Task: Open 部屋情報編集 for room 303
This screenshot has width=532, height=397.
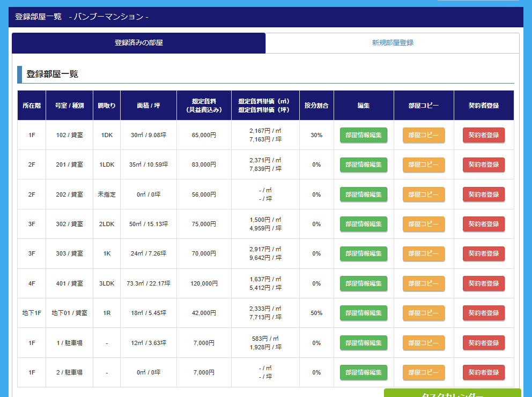Action: click(364, 253)
